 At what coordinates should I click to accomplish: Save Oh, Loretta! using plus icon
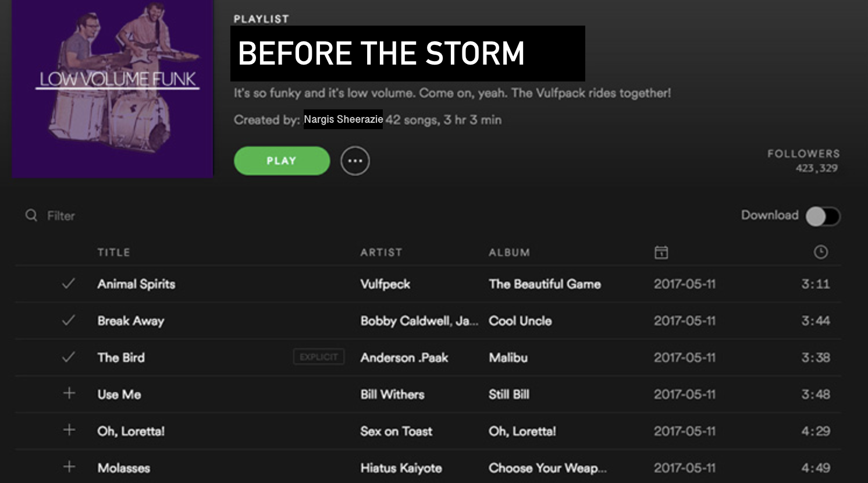[69, 430]
